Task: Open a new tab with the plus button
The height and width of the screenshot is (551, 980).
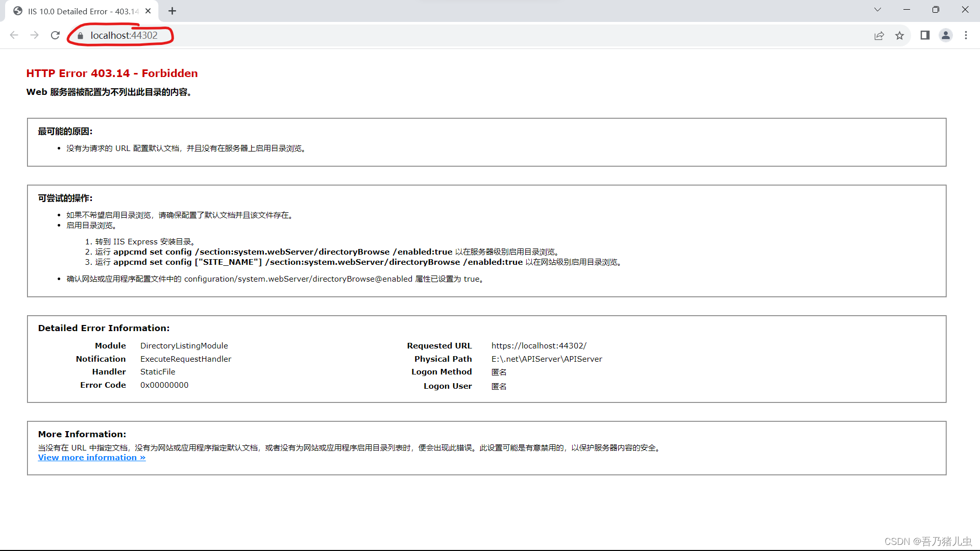Action: click(x=172, y=11)
